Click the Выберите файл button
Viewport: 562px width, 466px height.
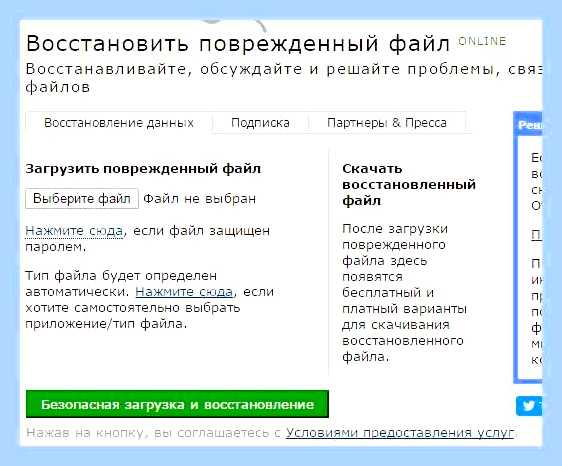(x=82, y=198)
